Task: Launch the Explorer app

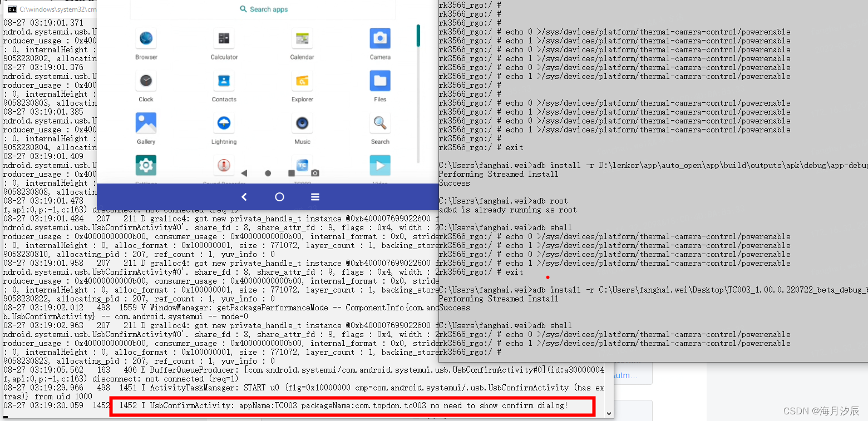Action: (x=302, y=81)
